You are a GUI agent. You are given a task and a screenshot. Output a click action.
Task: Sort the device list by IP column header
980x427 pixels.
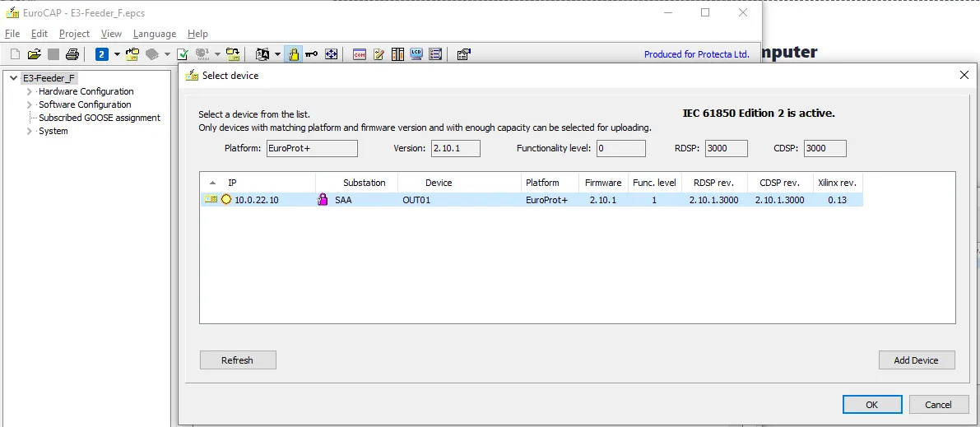click(x=258, y=183)
